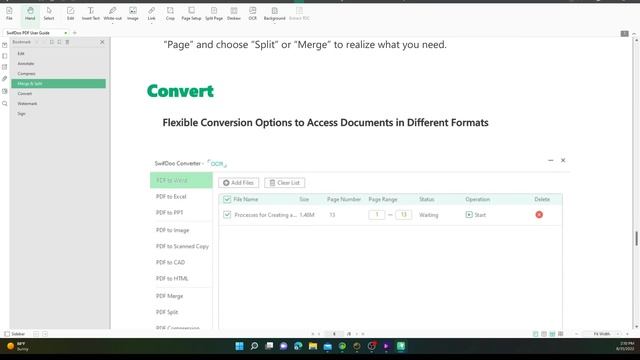
Task: Open search magnifier in left strip
Action: pos(4,104)
